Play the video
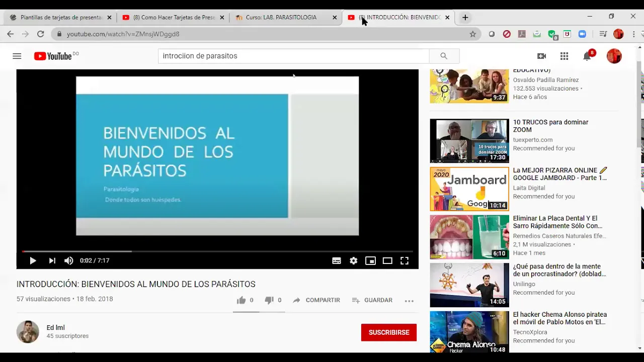 33,260
